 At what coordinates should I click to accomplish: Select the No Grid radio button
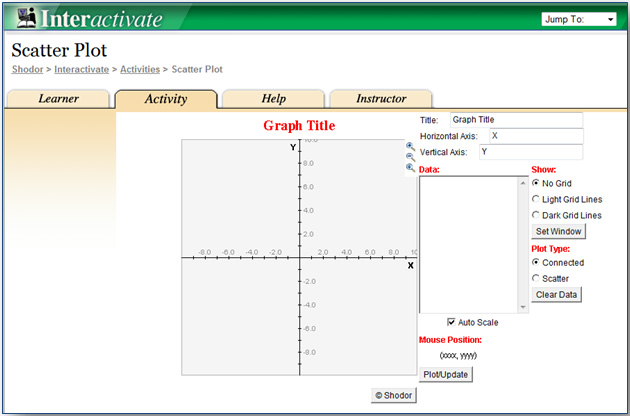tap(536, 183)
